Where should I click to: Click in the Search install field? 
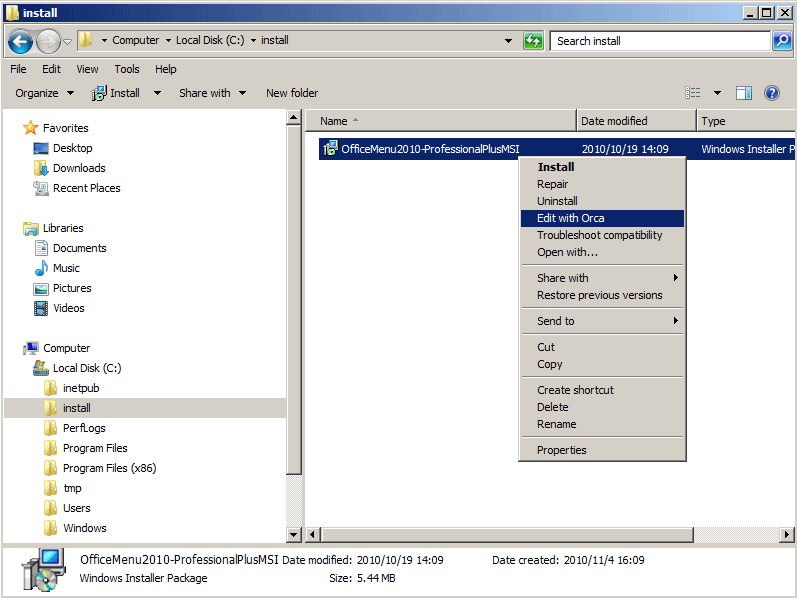tap(659, 41)
